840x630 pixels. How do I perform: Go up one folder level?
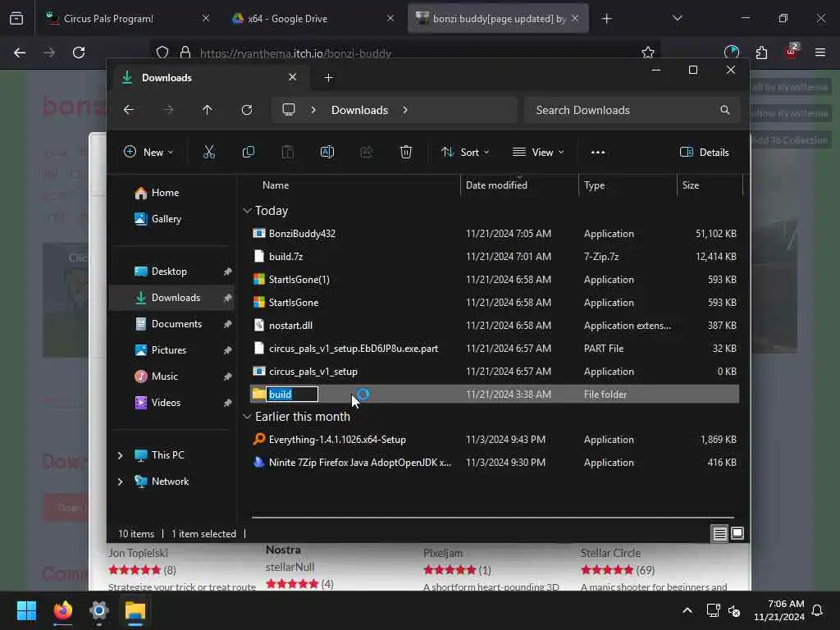pyautogui.click(x=208, y=110)
